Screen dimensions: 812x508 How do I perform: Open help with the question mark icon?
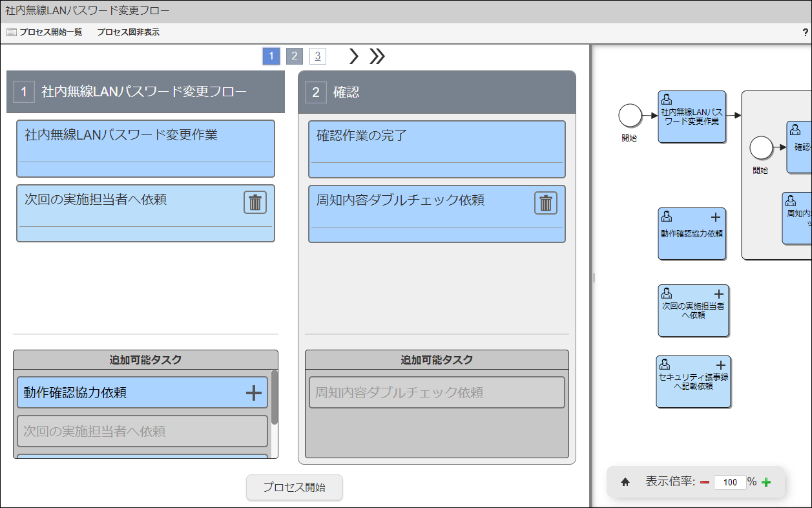pos(805,32)
